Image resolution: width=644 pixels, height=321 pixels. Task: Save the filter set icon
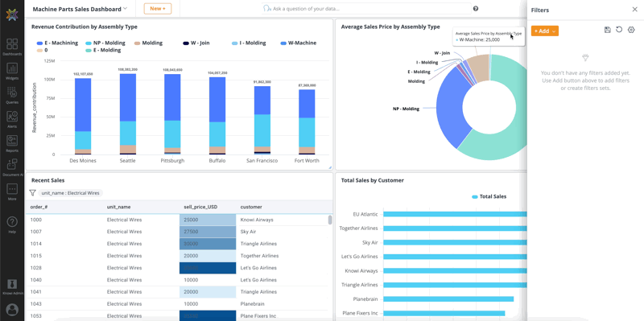click(x=608, y=30)
